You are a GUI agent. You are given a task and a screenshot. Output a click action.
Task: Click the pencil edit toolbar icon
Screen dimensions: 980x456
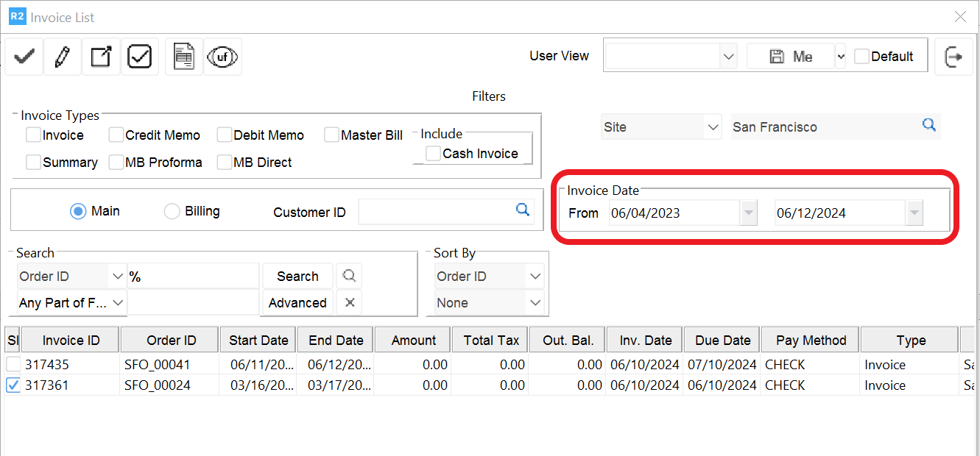click(x=63, y=57)
